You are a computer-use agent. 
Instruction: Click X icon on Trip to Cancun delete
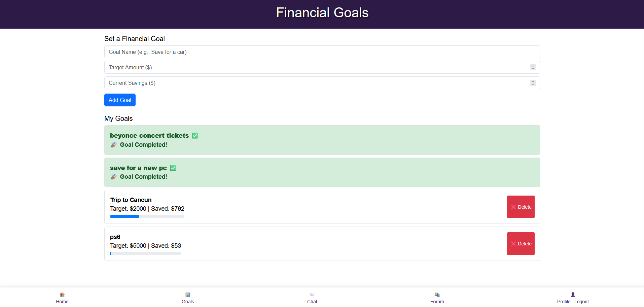pyautogui.click(x=513, y=207)
